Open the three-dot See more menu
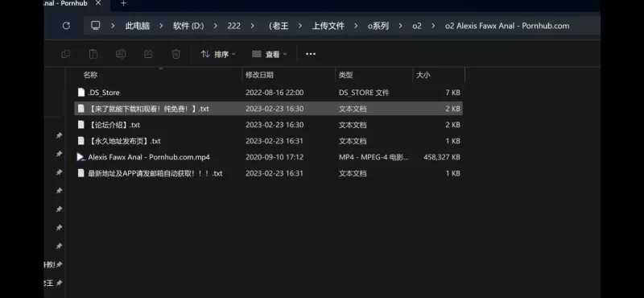This screenshot has height=298, width=644. pos(311,54)
